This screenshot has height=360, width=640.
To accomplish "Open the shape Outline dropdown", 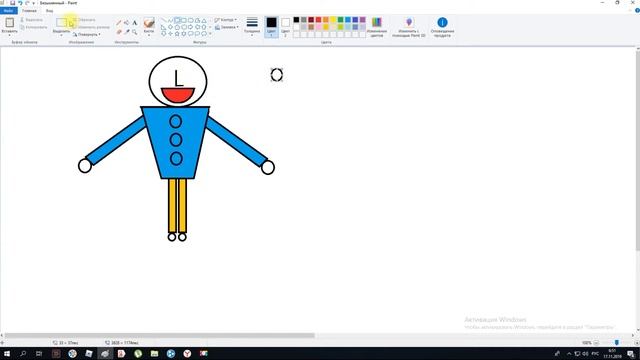I will (x=226, y=20).
